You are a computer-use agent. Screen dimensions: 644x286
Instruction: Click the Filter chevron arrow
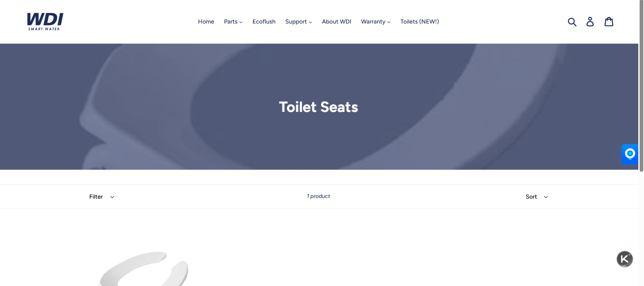click(112, 197)
